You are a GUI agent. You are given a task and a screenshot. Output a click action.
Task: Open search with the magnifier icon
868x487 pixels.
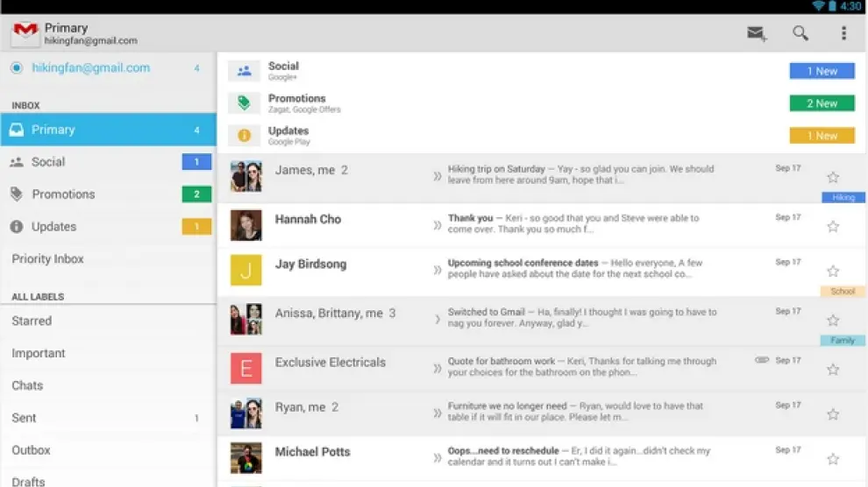(x=800, y=33)
